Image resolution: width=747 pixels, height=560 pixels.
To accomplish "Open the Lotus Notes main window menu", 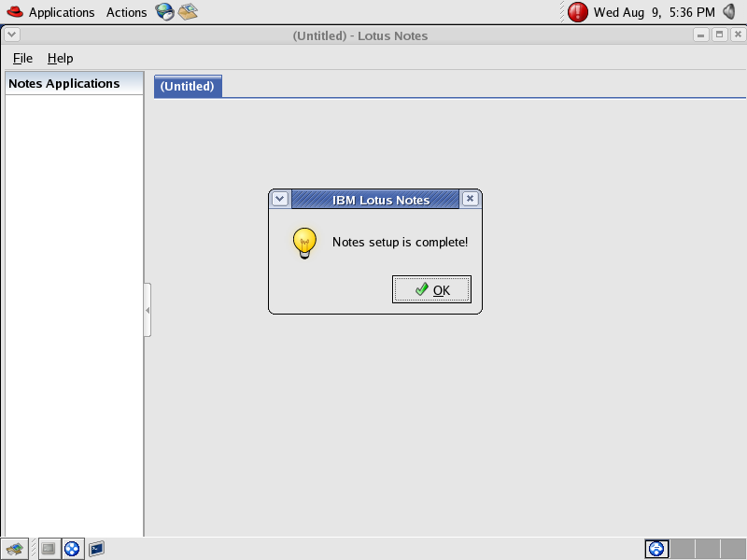I will tap(12, 35).
